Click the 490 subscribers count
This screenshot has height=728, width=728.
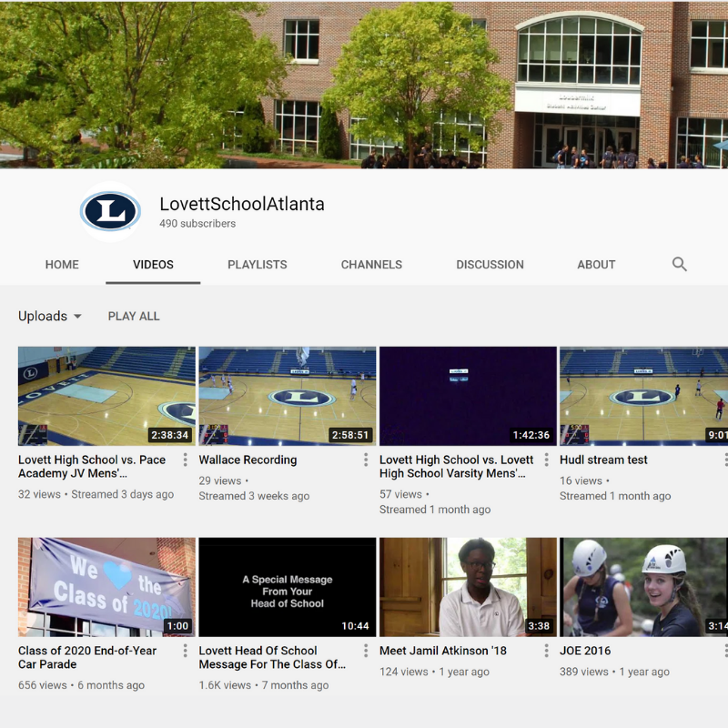click(x=197, y=223)
